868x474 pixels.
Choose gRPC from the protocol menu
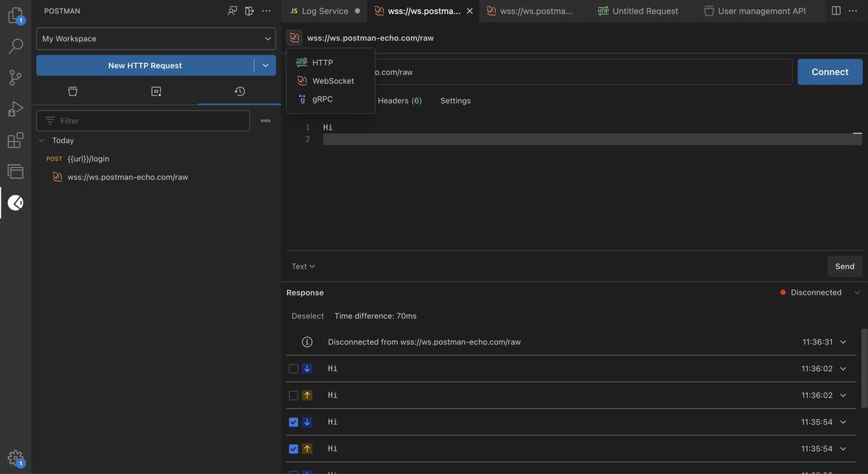(331, 98)
